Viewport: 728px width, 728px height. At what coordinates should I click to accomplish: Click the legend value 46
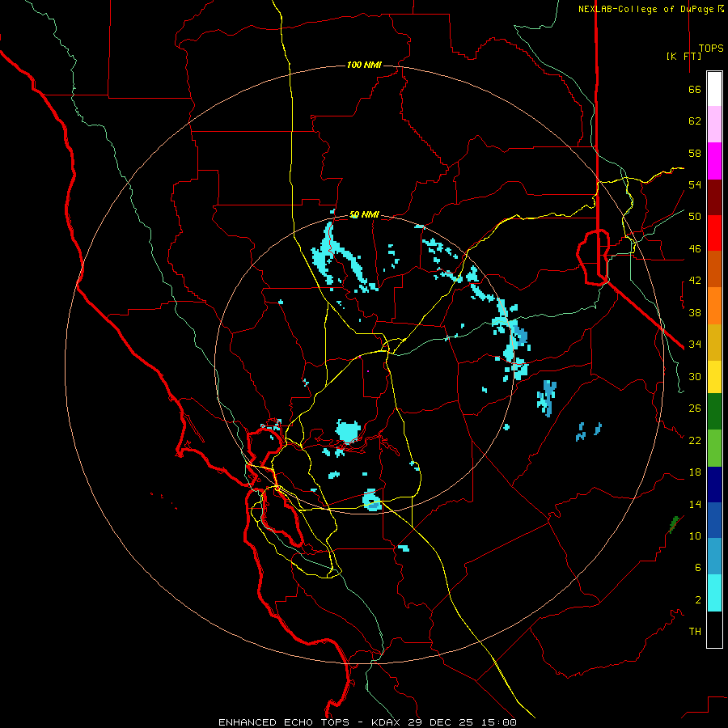[x=695, y=249]
